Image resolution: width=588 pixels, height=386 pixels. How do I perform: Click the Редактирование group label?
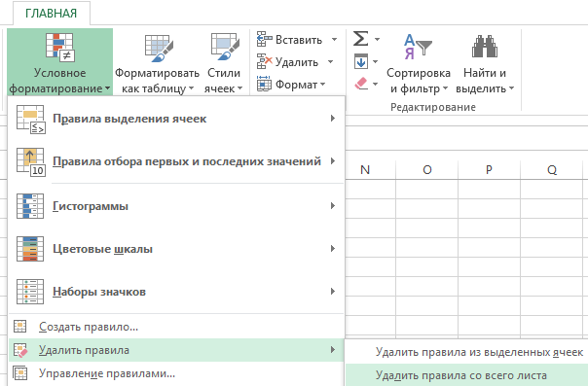(433, 108)
